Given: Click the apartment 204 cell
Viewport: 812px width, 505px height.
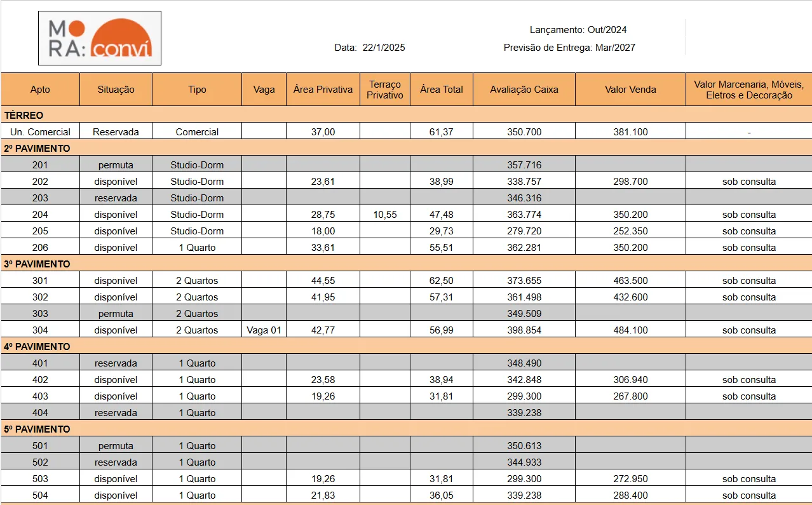Looking at the screenshot, I should pos(40,214).
